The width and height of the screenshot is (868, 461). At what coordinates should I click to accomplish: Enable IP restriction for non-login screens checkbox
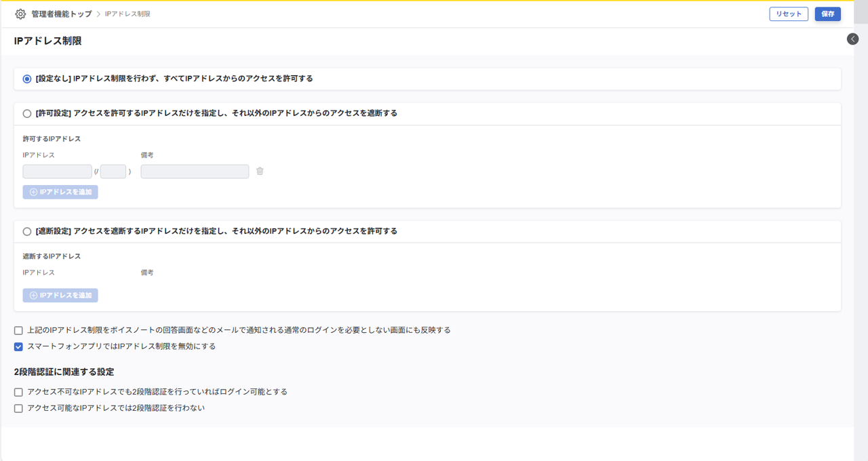coord(19,331)
